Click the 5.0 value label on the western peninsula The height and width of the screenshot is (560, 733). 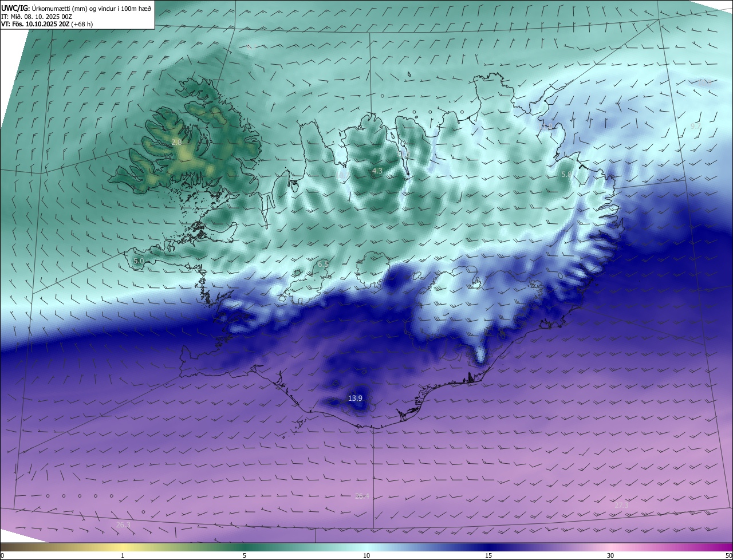pyautogui.click(x=139, y=261)
